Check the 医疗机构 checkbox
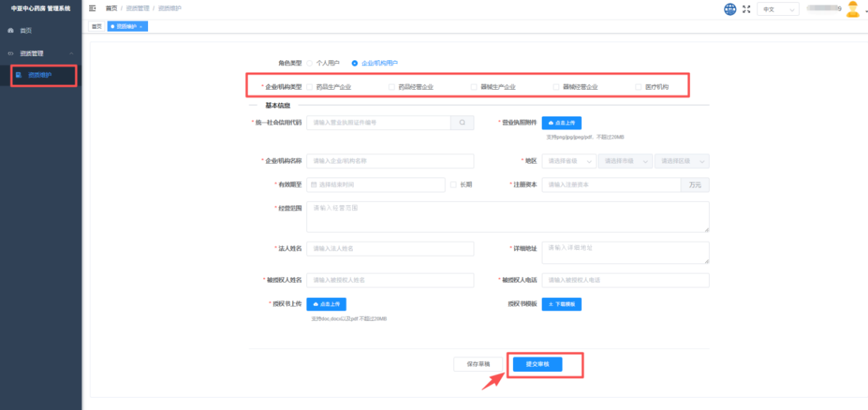Image resolution: width=868 pixels, height=410 pixels. click(638, 87)
